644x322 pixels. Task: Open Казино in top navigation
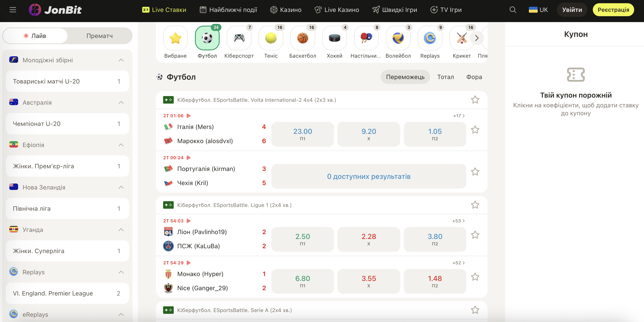286,10
